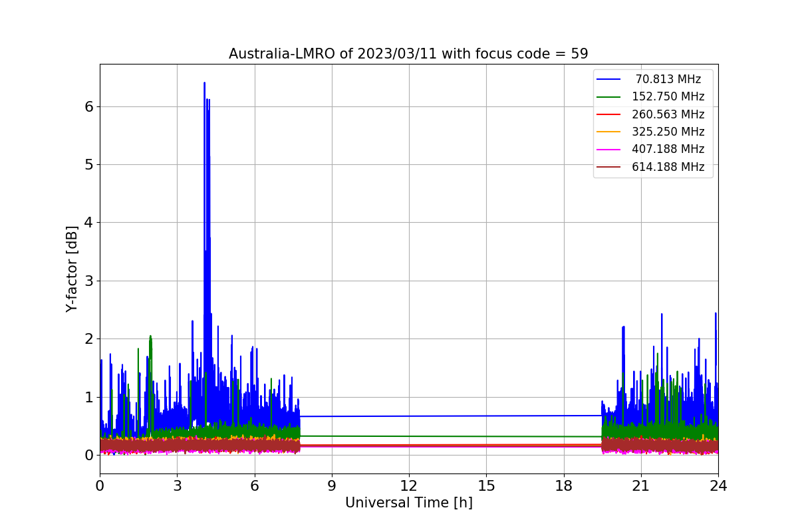Click the y-axis tick label 5
Viewport: 798px width, 532px height.
pos(88,164)
